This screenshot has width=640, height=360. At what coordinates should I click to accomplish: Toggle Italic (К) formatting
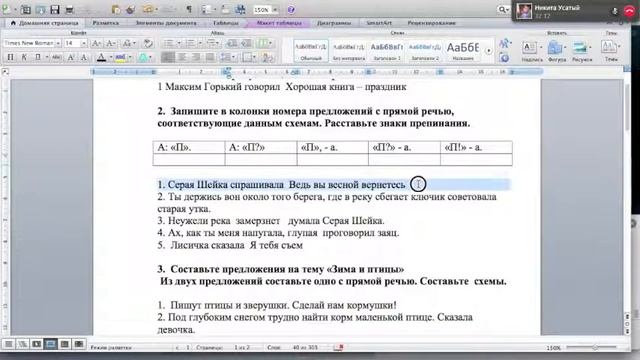(24, 57)
